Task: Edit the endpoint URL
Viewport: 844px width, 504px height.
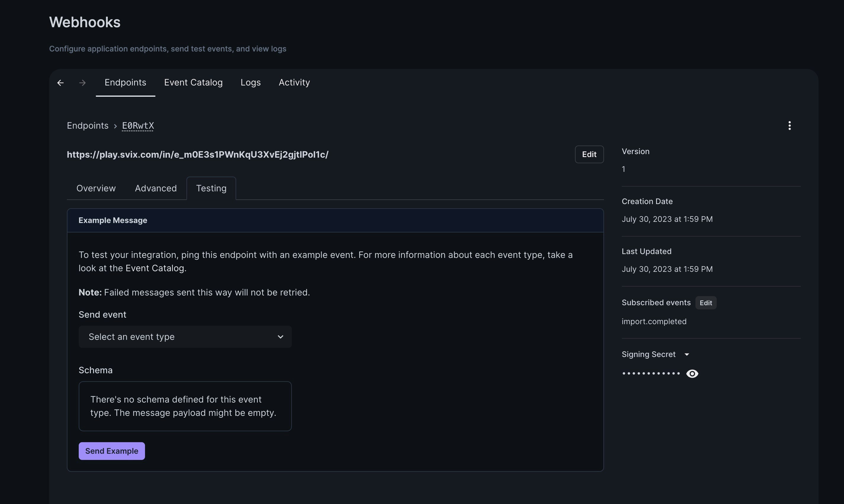Action: click(x=589, y=154)
